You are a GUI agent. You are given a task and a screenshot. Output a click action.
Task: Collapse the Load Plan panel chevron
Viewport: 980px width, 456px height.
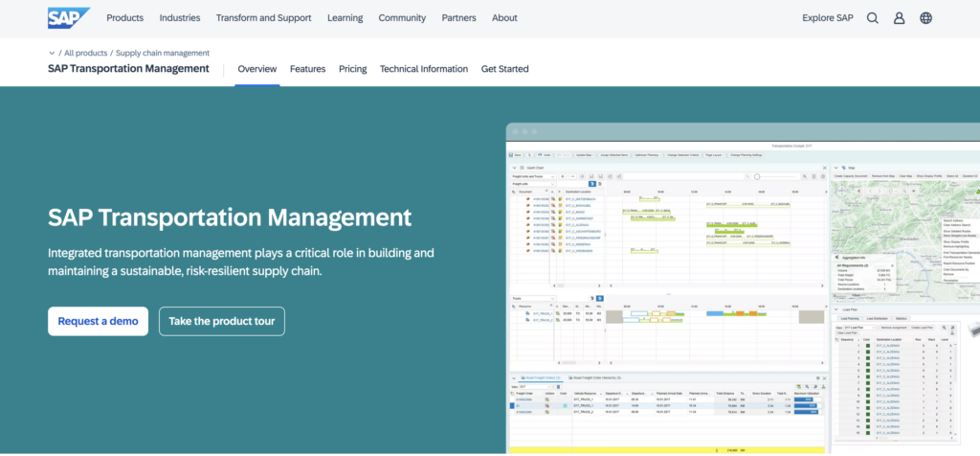tap(836, 309)
